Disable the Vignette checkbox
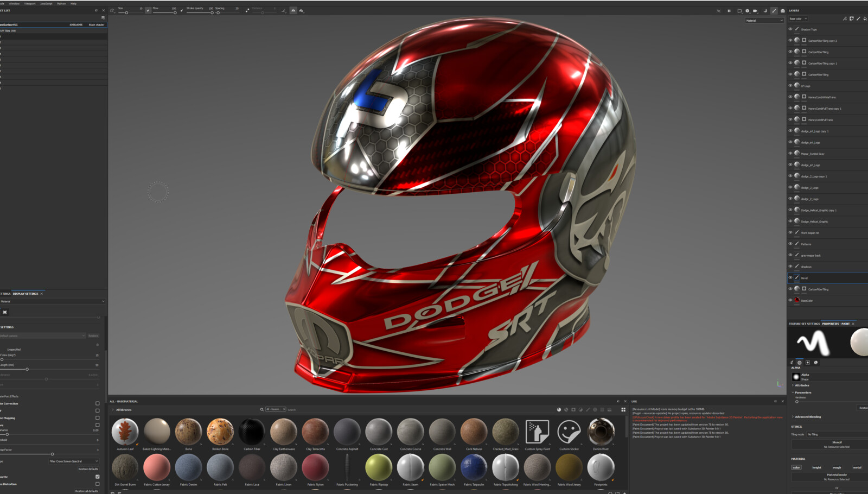 pyautogui.click(x=98, y=477)
